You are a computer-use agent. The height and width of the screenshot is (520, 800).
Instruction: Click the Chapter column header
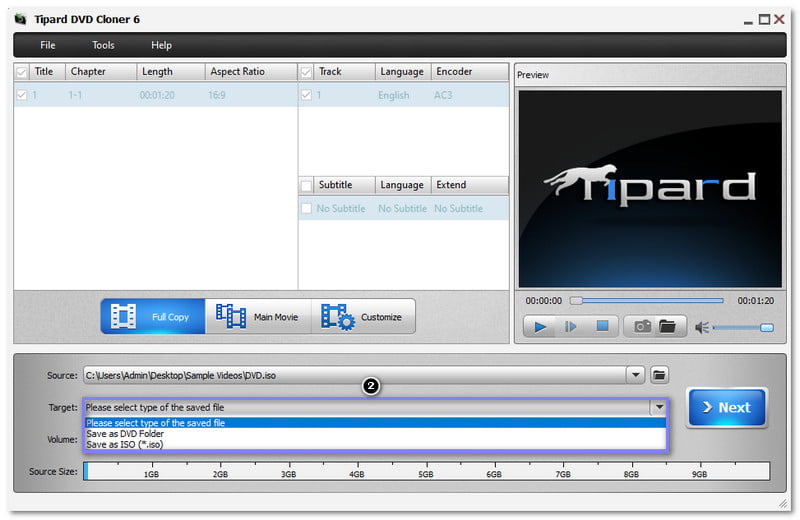[x=101, y=72]
